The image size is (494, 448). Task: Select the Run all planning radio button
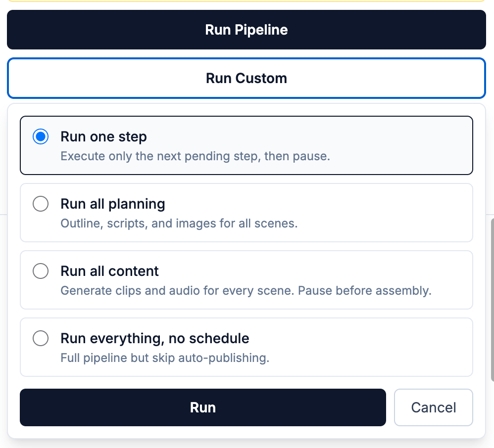[41, 204]
